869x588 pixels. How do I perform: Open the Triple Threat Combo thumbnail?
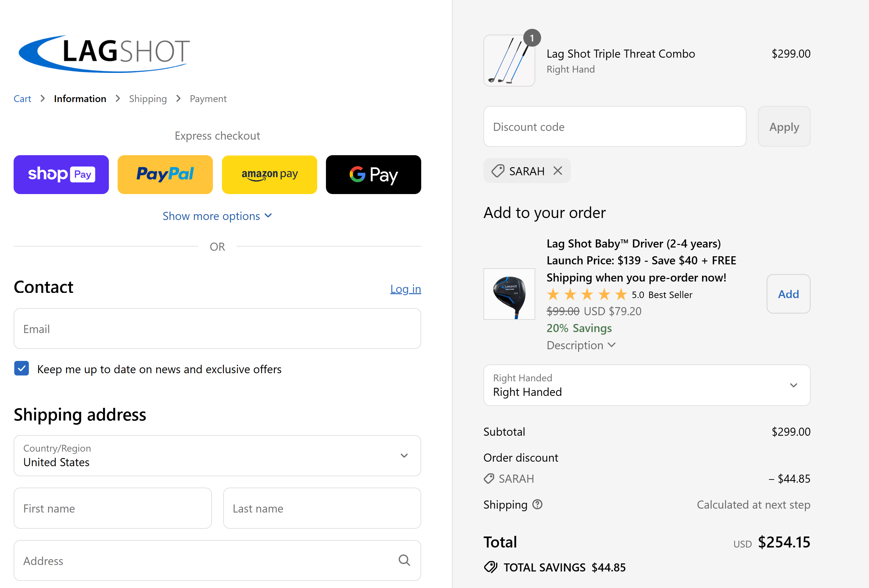509,61
